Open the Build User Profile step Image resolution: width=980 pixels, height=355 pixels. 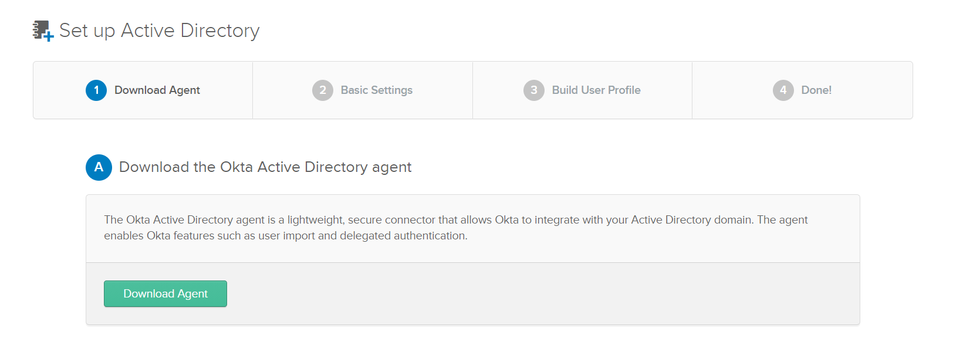pyautogui.click(x=596, y=90)
